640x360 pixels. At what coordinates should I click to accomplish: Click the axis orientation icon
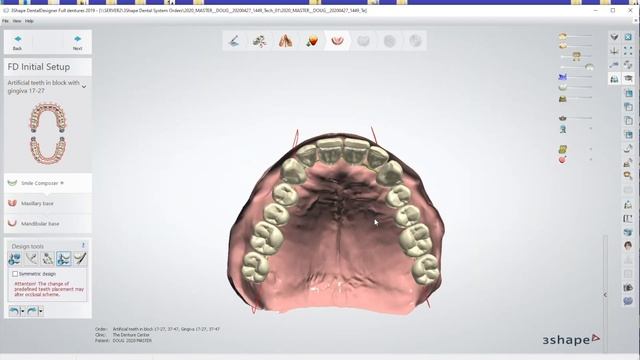click(614, 51)
